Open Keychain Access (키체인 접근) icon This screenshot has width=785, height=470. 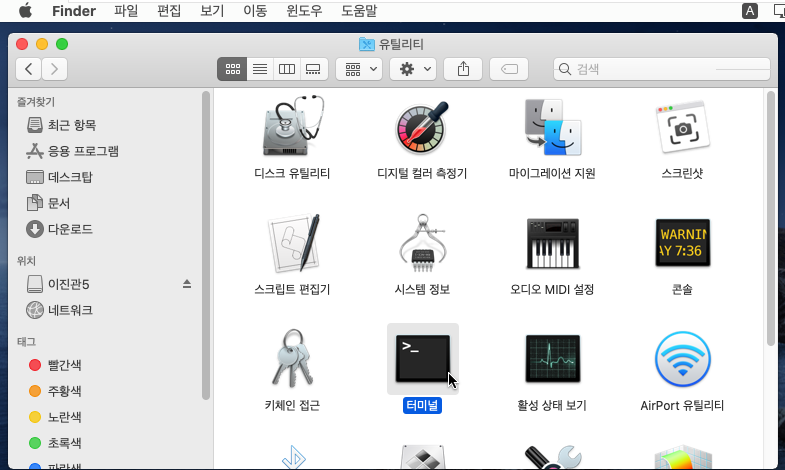click(292, 359)
